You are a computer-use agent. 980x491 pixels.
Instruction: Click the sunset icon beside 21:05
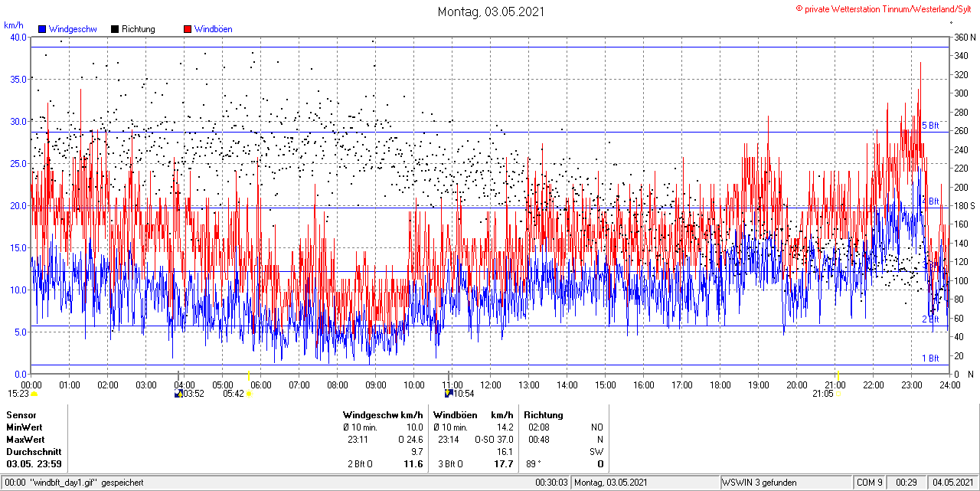tap(838, 394)
